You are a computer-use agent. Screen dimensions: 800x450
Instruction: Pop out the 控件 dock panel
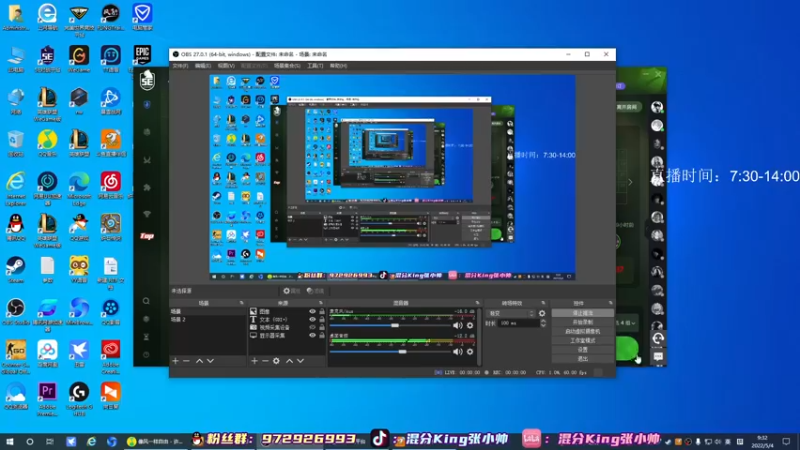610,303
